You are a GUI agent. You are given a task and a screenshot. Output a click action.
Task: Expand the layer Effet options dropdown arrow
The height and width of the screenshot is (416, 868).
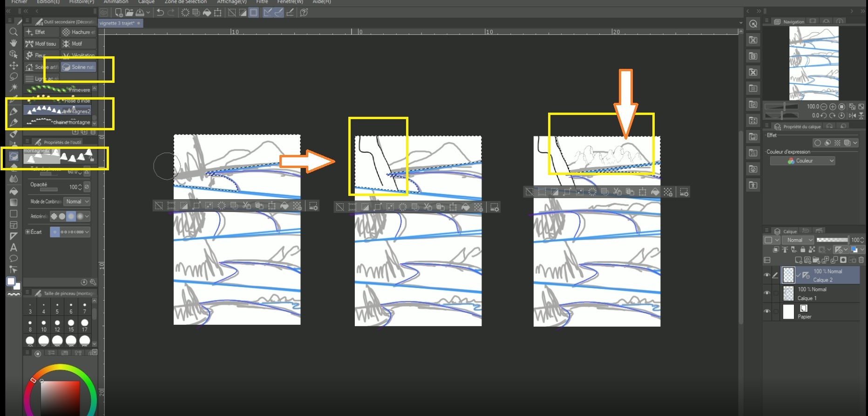pyautogui.click(x=855, y=143)
